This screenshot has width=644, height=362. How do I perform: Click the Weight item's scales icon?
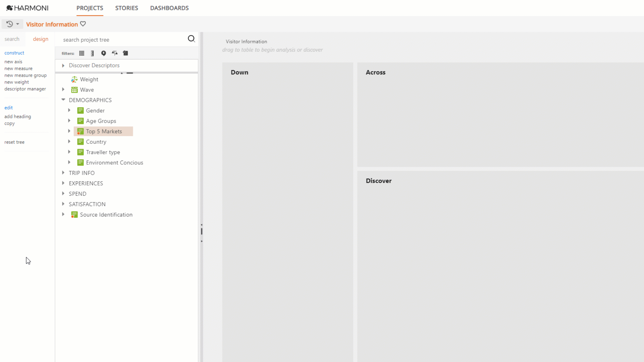(x=74, y=79)
